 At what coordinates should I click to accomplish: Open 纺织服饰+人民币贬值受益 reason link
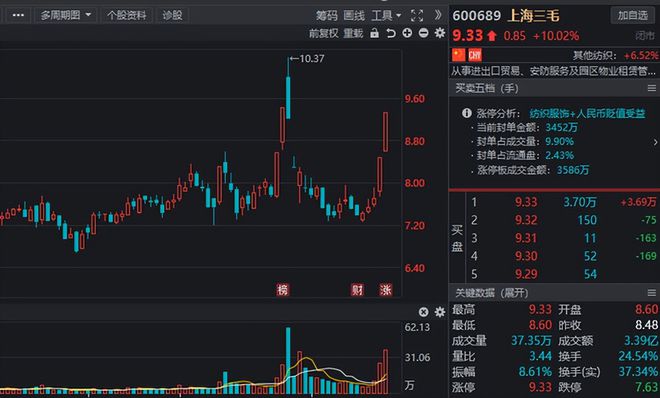(x=587, y=113)
